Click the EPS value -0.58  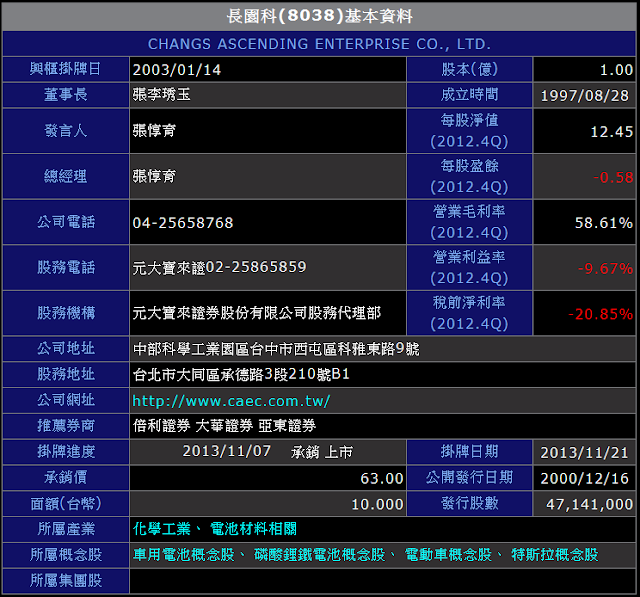pyautogui.click(x=613, y=177)
